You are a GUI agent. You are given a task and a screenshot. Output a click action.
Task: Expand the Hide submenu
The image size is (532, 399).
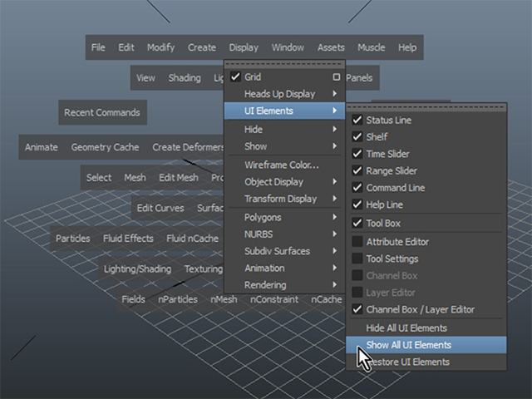pos(284,130)
